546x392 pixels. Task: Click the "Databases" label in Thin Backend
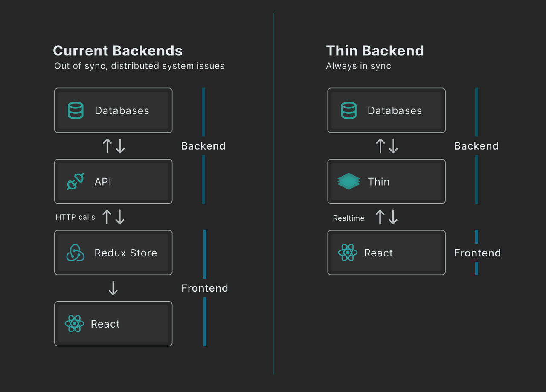[395, 110]
